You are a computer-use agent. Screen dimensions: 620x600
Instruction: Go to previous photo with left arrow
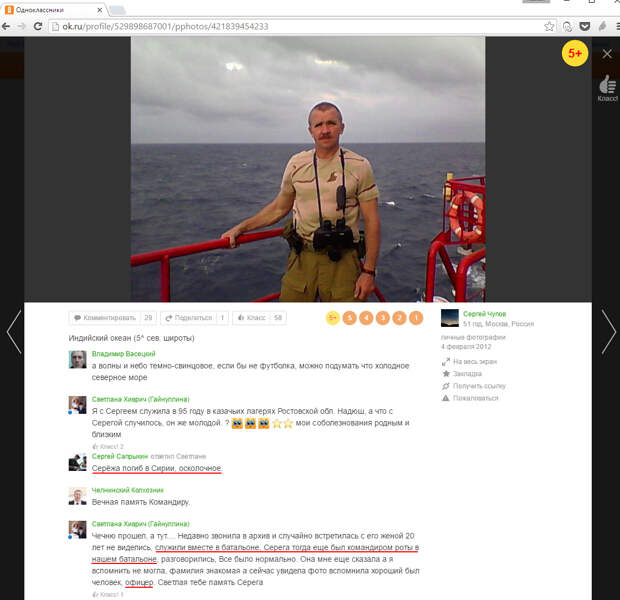tap(13, 331)
